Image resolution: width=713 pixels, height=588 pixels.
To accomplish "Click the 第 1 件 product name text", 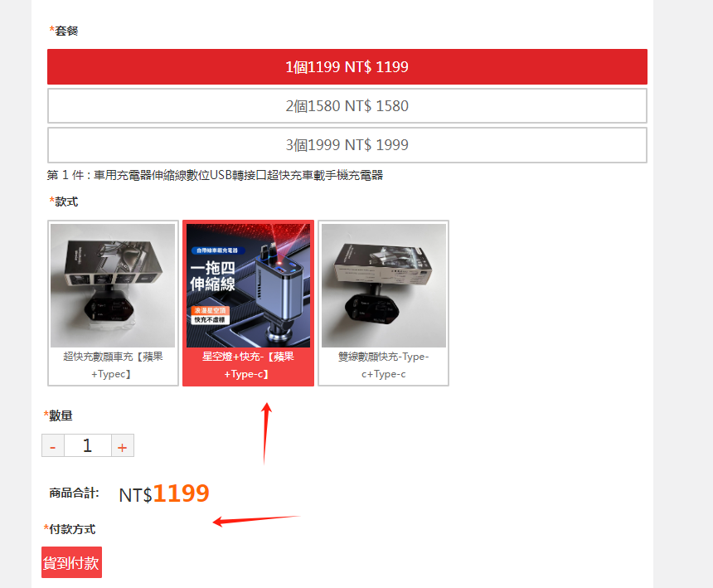I will click(215, 175).
